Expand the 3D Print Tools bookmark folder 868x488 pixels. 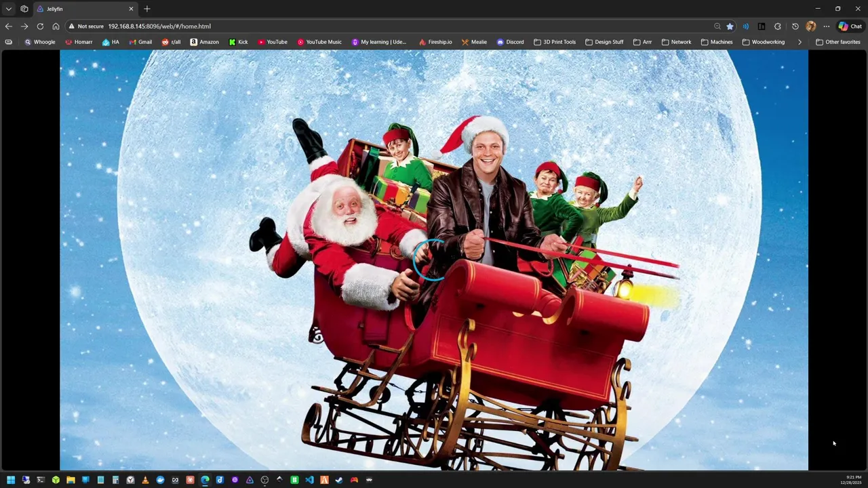[x=554, y=42]
